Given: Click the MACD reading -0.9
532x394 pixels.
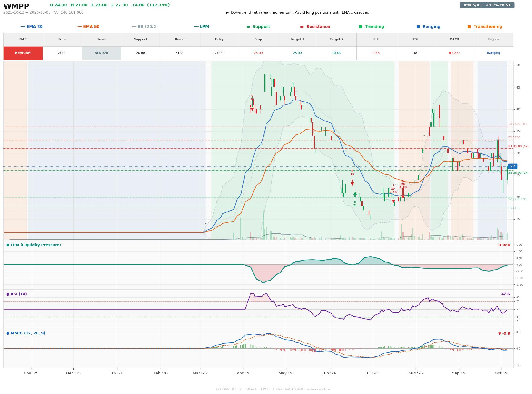Looking at the screenshot, I should (x=504, y=334).
